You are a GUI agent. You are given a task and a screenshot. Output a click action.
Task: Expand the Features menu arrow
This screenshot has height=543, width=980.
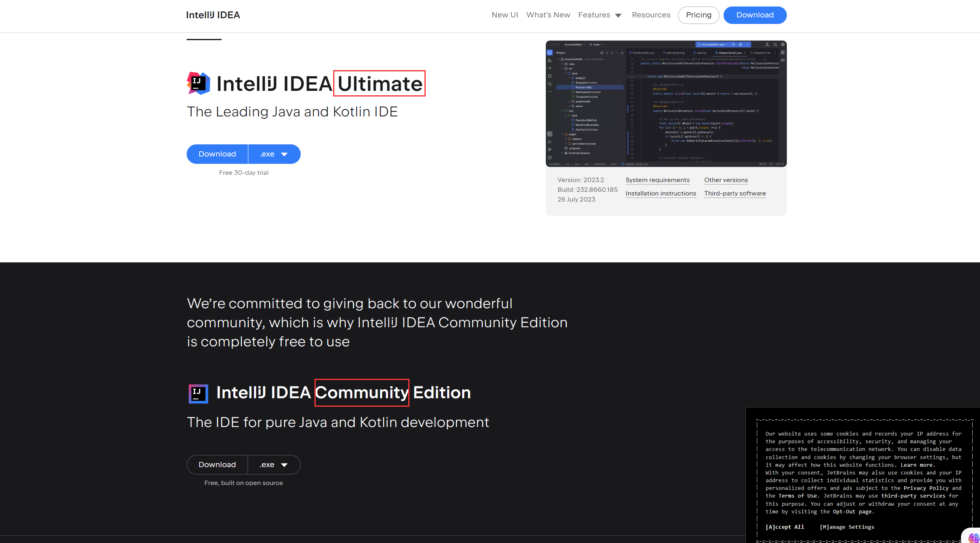click(x=618, y=15)
